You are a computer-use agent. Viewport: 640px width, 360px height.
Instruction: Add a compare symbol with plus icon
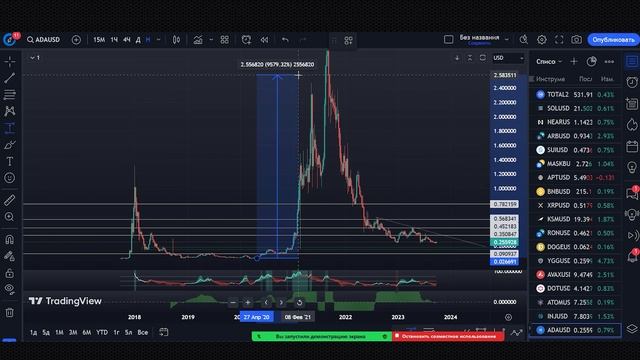pyautogui.click(x=76, y=40)
